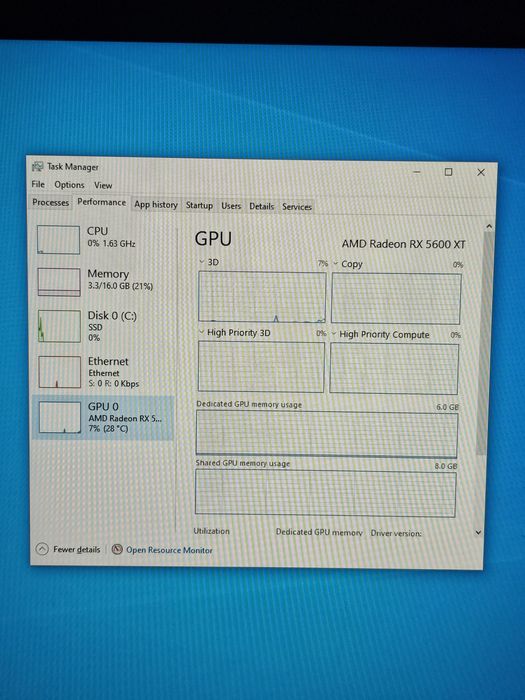
Task: Minimize the Task Manager window
Action: [417, 172]
